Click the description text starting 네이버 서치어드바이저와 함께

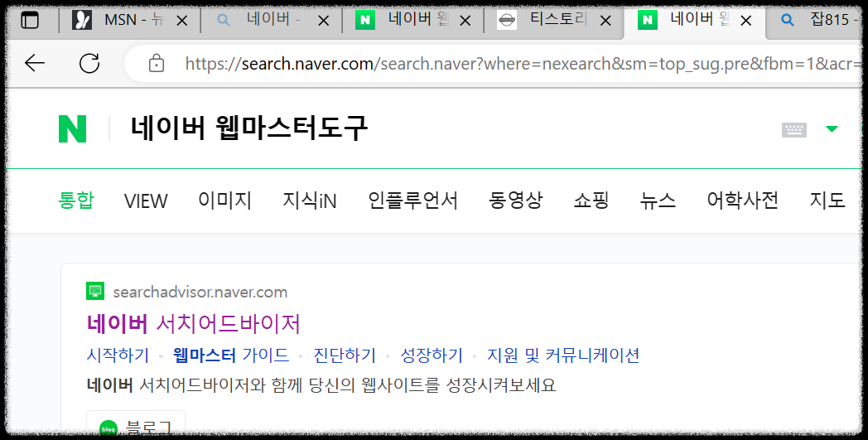pos(321,384)
